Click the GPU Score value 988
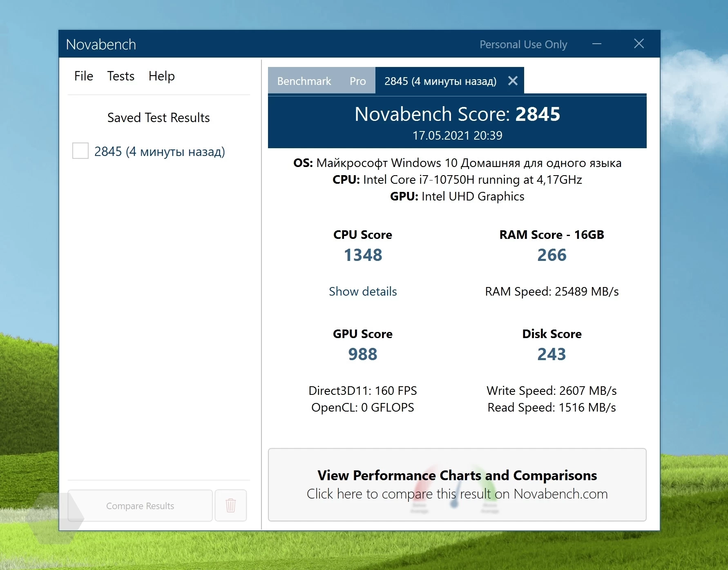 (363, 354)
